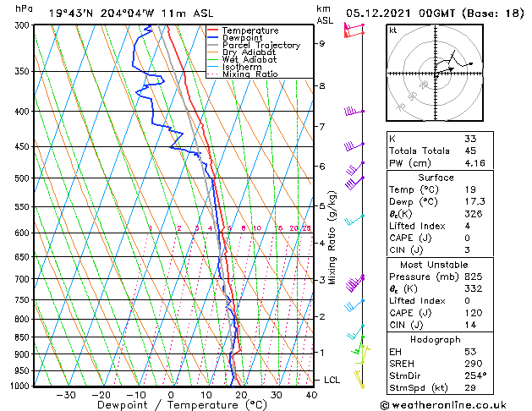
Task: Click the green wind barb near 900 hPa
Action: [x=358, y=346]
